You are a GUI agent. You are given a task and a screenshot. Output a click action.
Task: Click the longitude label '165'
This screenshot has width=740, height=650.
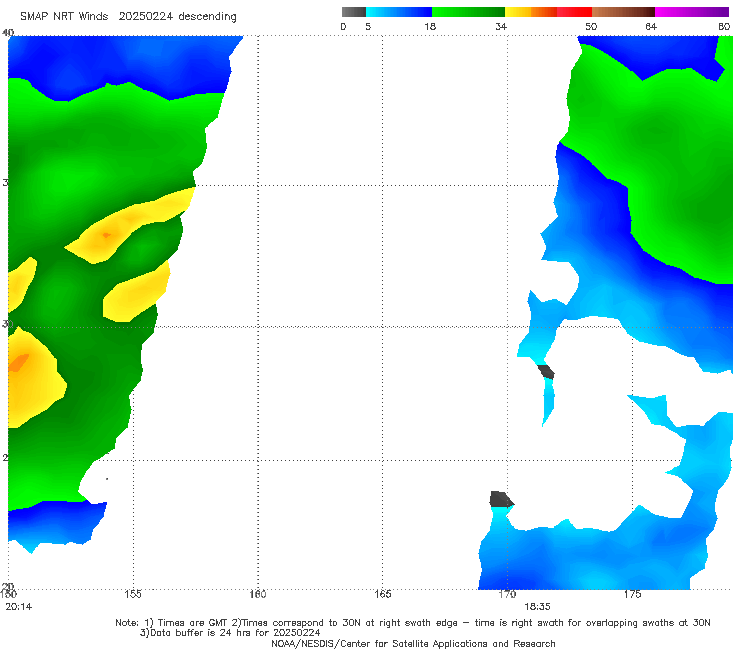(x=382, y=594)
